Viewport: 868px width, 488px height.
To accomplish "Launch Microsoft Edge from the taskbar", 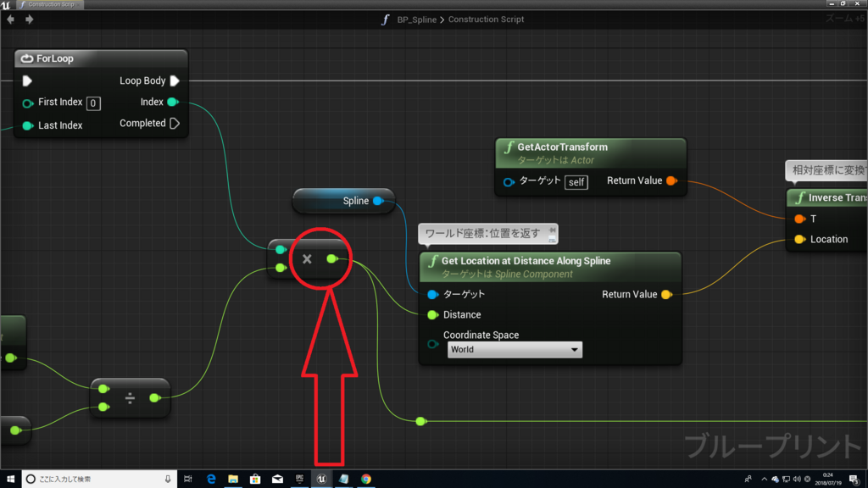I will click(x=211, y=480).
